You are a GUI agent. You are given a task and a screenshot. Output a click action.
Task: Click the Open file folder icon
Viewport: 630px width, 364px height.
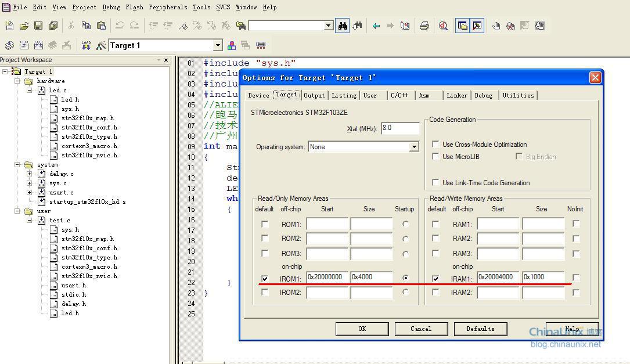pos(24,26)
